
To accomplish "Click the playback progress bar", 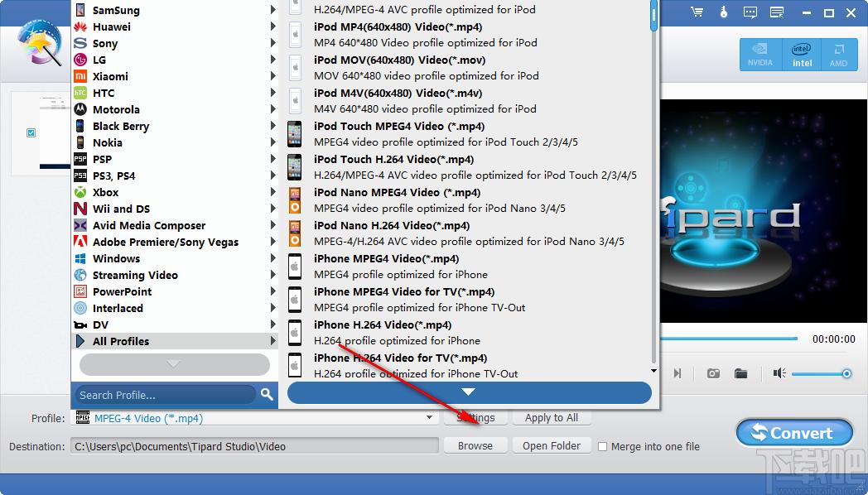I will [729, 339].
